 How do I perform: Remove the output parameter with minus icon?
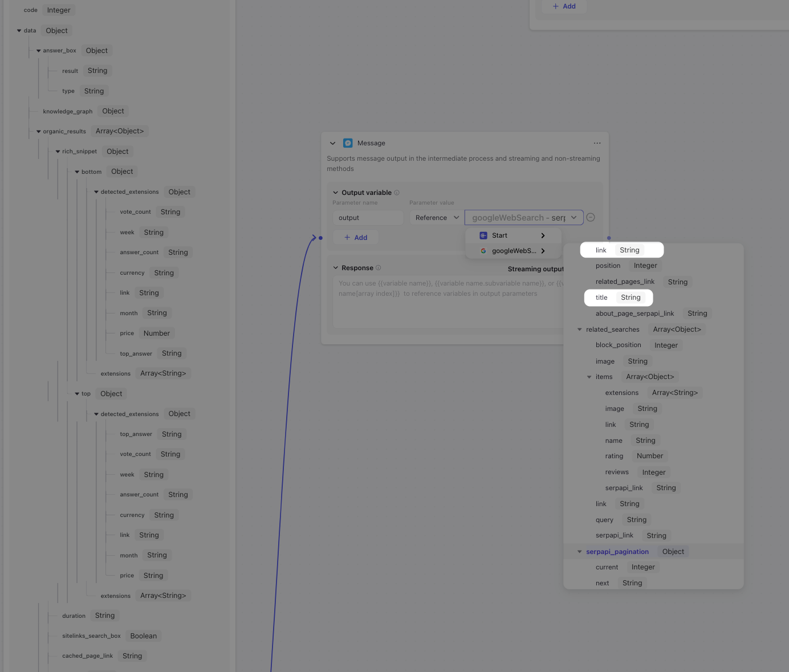point(591,217)
